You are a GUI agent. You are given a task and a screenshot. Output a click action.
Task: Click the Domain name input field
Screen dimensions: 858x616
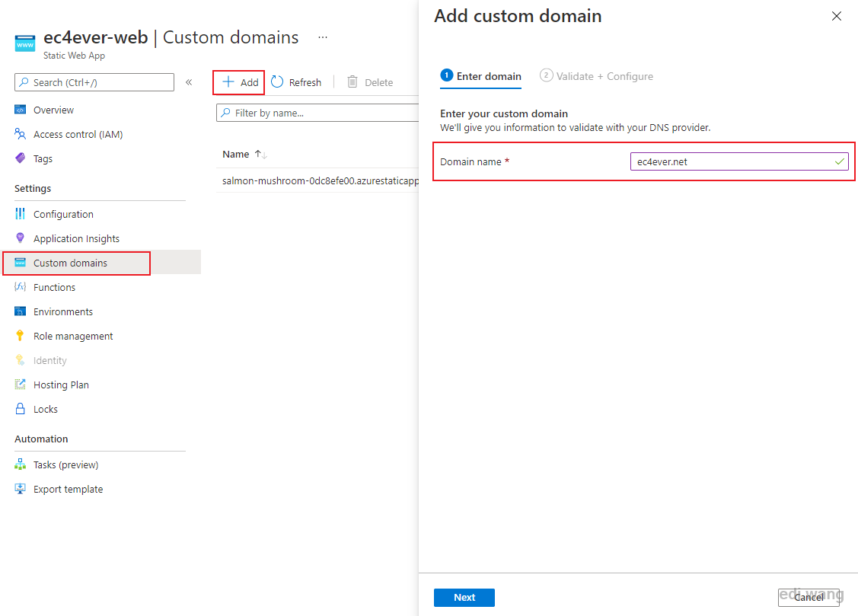pos(739,161)
